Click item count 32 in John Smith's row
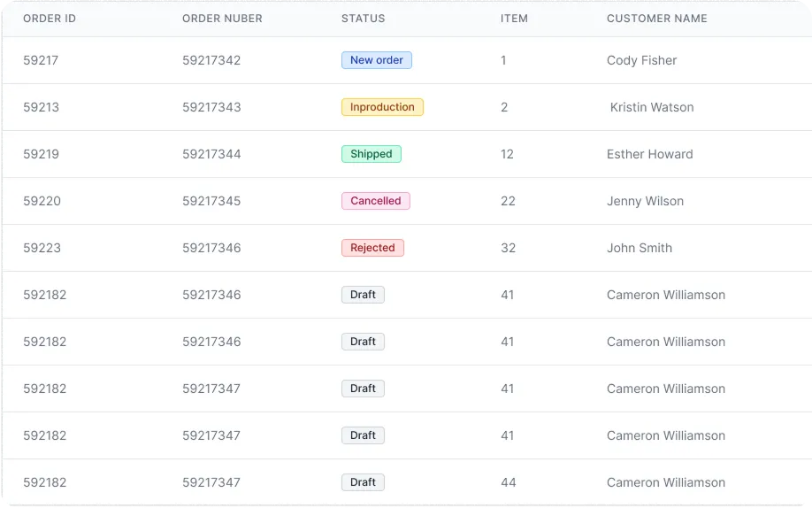 click(x=508, y=248)
